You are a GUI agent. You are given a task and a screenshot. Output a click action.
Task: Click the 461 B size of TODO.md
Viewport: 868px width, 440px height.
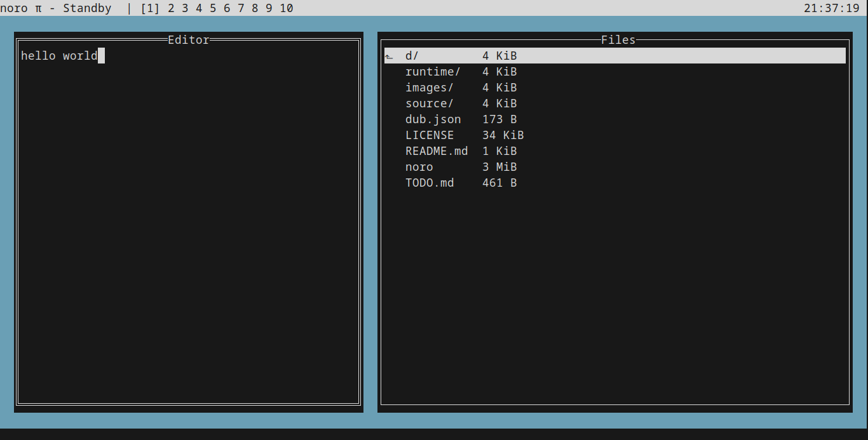coord(499,183)
